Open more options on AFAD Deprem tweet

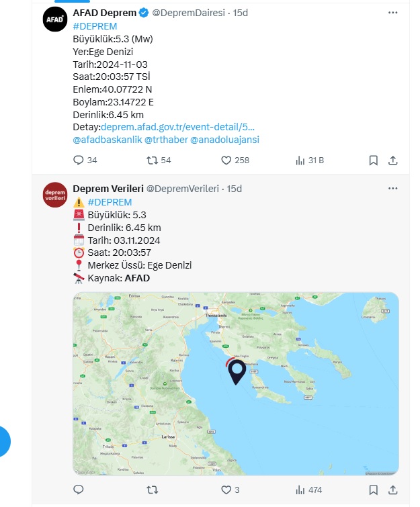click(393, 13)
